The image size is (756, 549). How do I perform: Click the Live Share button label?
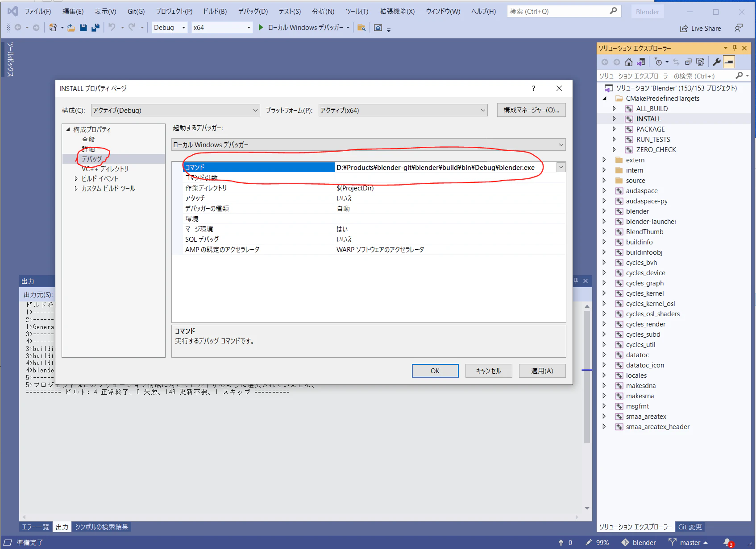point(706,29)
